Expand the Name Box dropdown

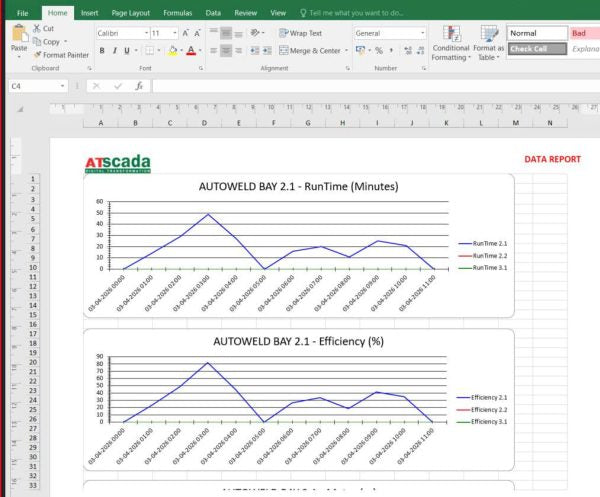(x=62, y=86)
